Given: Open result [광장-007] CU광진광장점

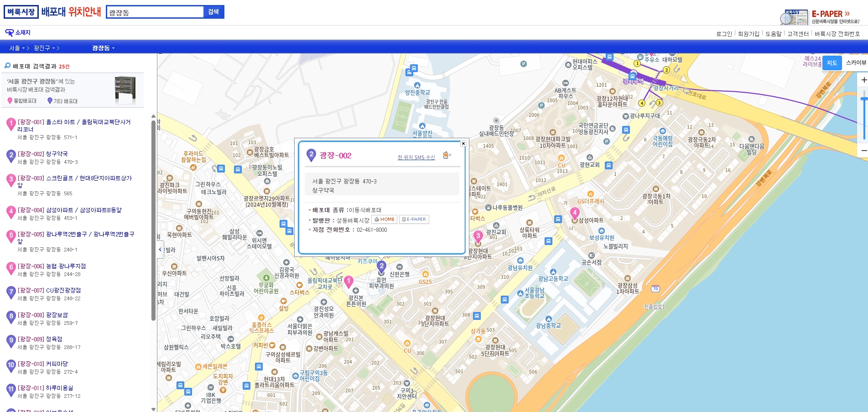Looking at the screenshot, I should 49,291.
